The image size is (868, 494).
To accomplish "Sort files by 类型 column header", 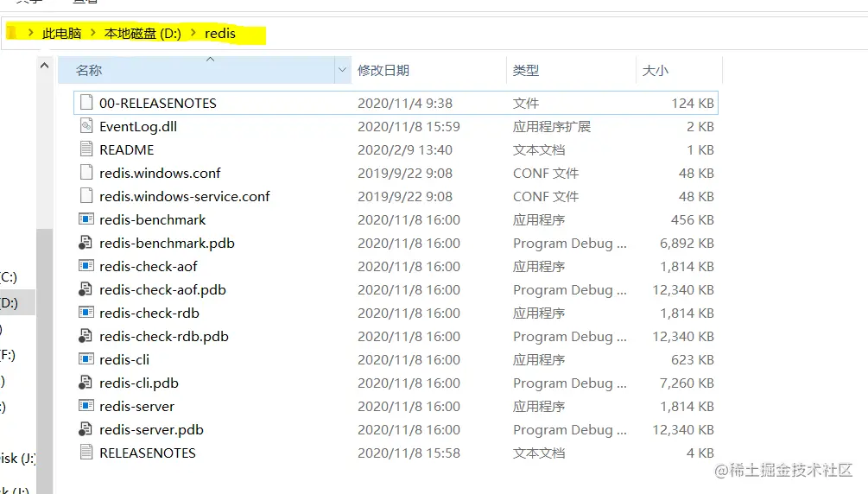I will pos(571,70).
